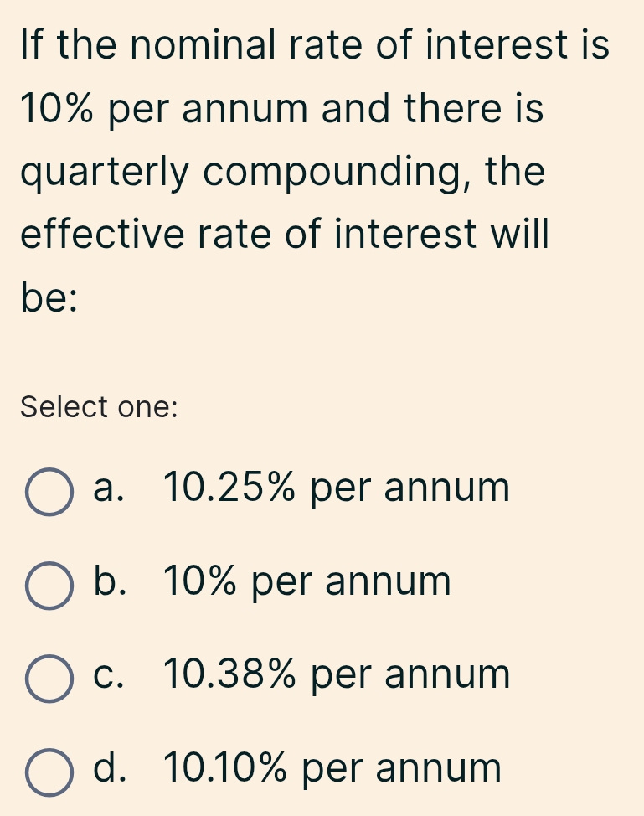Image resolution: width=644 pixels, height=816 pixels.
Task: Click the "10.10% per annum" answer label
Action: [x=332, y=767]
